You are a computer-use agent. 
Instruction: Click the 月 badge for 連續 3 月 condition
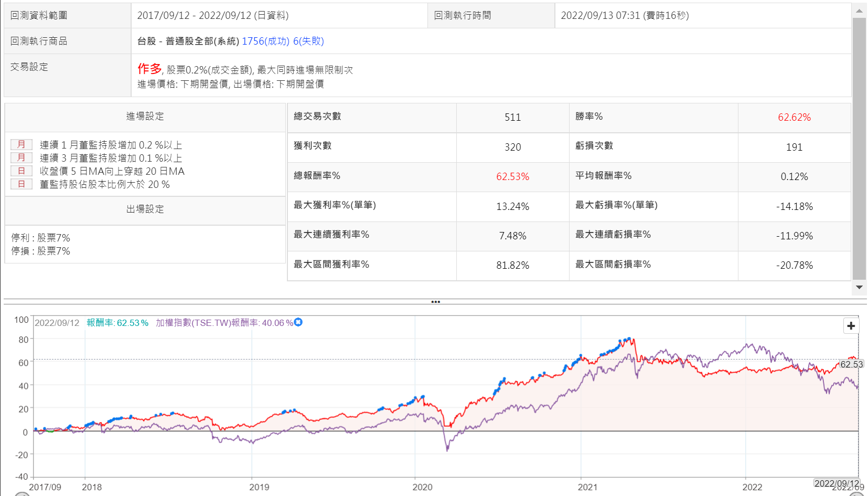(x=22, y=158)
